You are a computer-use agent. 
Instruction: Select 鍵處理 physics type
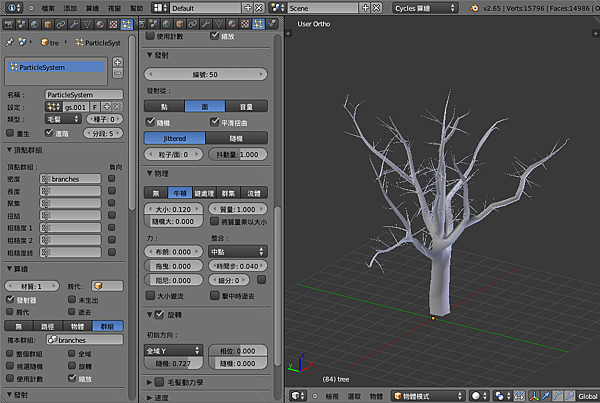pos(204,193)
